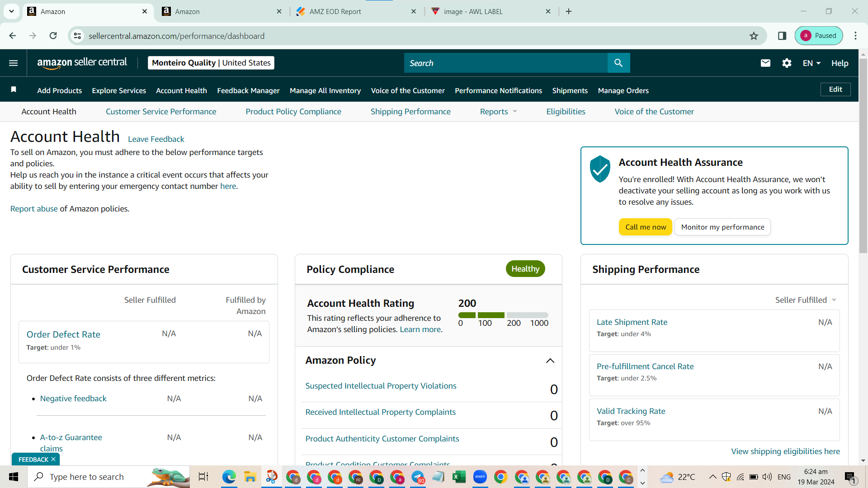The height and width of the screenshot is (488, 868).
Task: Open the Windows Start menu
Action: pyautogui.click(x=14, y=477)
